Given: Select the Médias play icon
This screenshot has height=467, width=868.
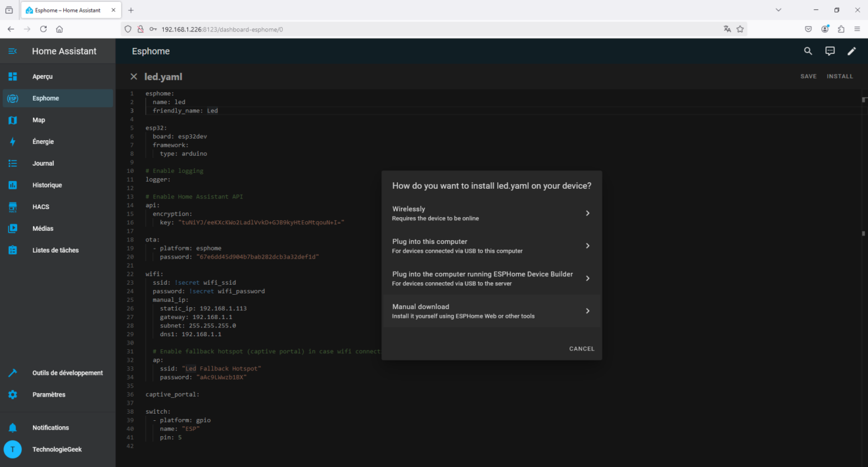Looking at the screenshot, I should click(12, 228).
